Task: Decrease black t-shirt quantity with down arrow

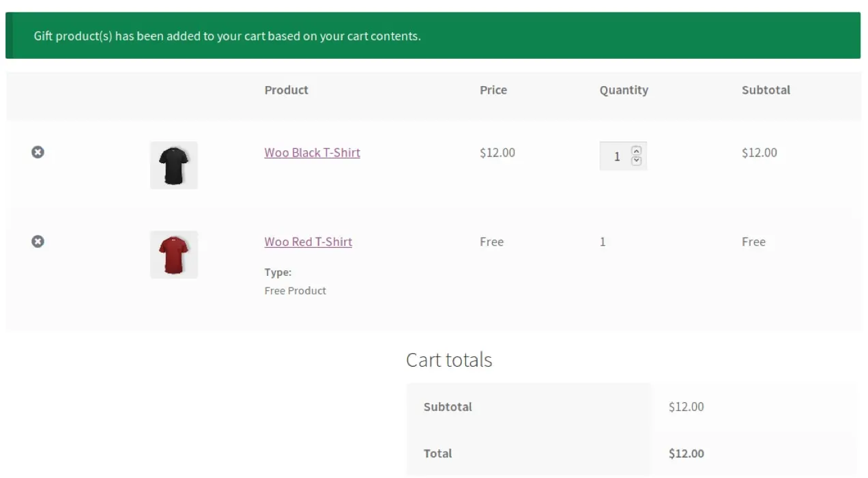Action: coord(637,161)
